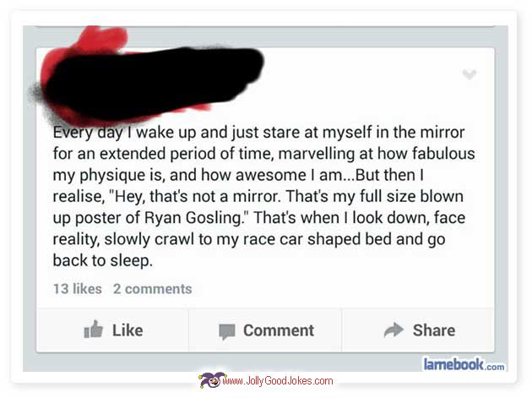Open the www.JollyGoodJokes.com link

(278, 381)
